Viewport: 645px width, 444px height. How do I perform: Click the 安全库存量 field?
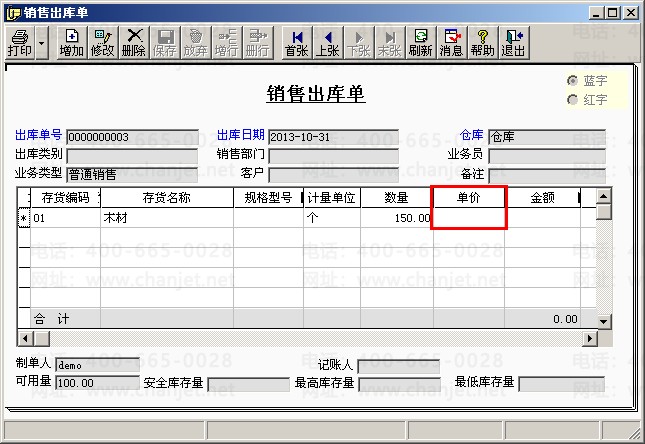249,384
